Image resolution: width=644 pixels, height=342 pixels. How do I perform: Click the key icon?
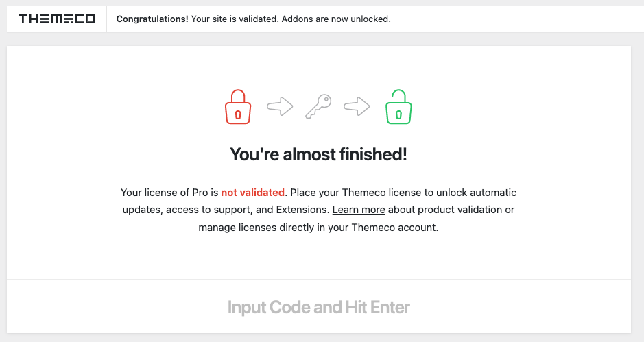tap(318, 106)
